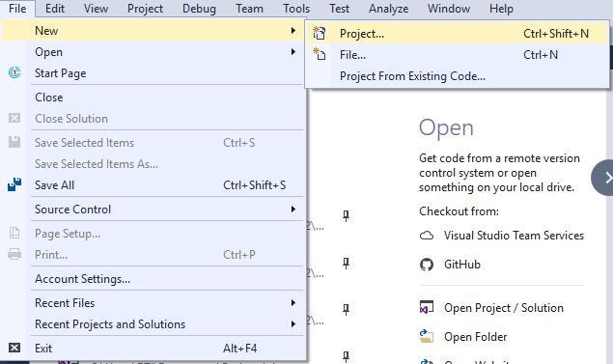Expand the New submenu arrow

coord(293,31)
